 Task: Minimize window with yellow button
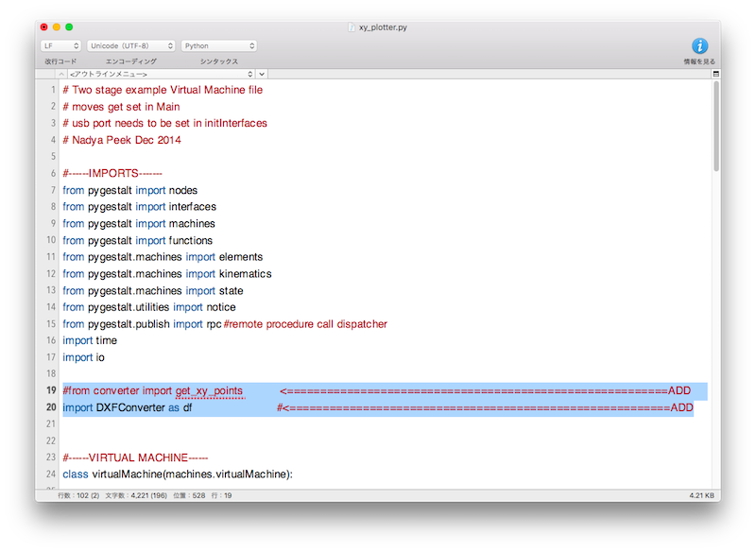tap(57, 27)
